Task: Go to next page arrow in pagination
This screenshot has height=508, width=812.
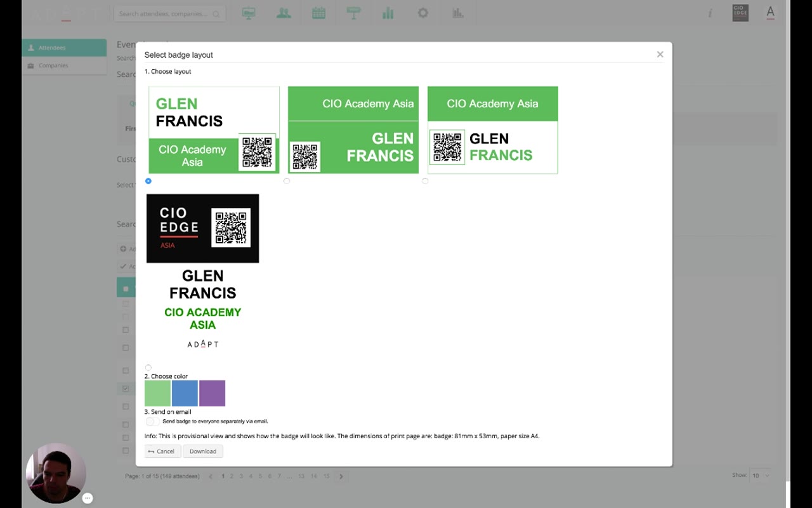Action: [x=341, y=476]
